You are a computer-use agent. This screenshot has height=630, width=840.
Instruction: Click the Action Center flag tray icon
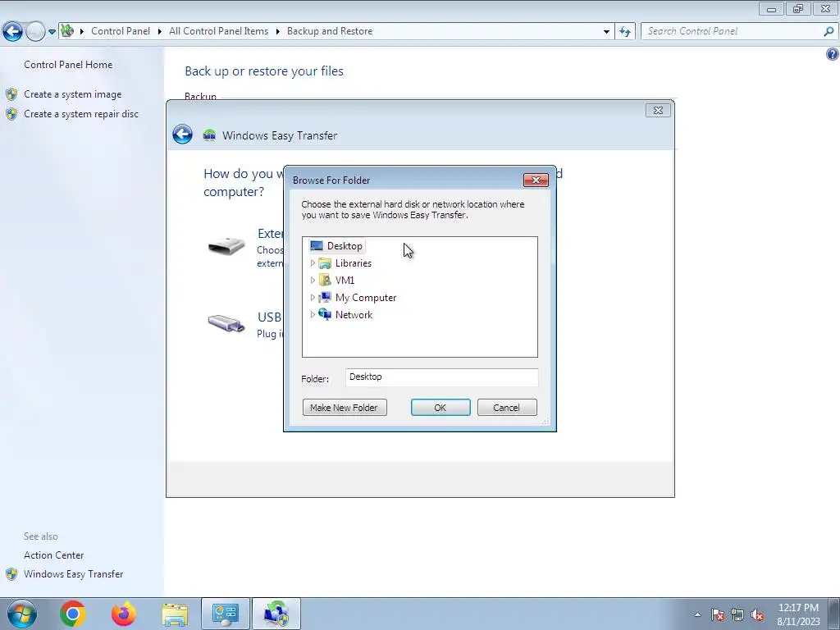coord(718,614)
